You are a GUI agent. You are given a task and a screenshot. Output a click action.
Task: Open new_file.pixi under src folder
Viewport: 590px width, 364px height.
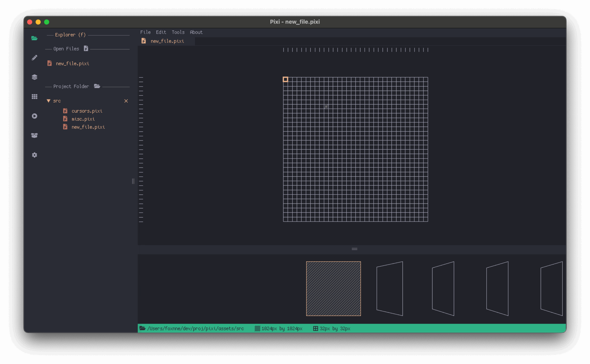pos(88,127)
